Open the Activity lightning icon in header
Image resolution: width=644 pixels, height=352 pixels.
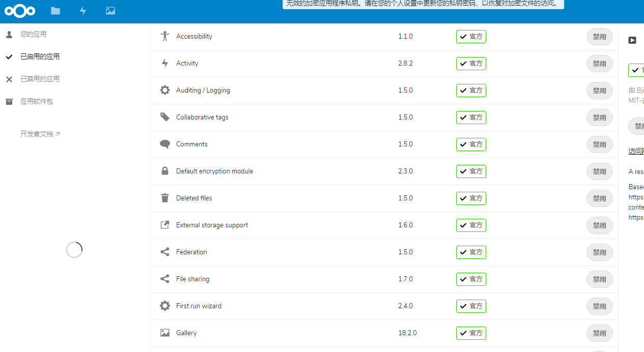click(83, 11)
